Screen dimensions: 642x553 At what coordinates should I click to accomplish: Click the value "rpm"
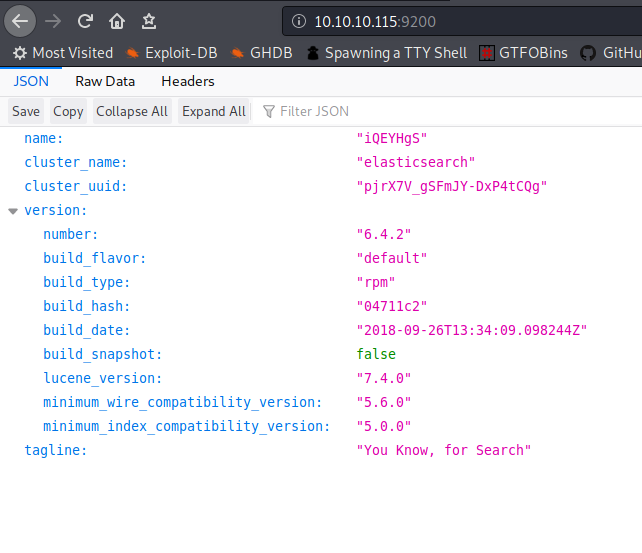click(x=376, y=282)
